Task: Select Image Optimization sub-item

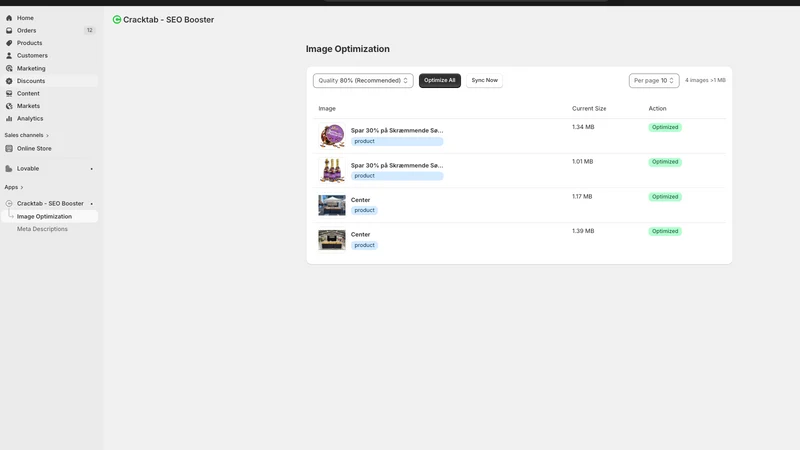Action: click(x=49, y=216)
